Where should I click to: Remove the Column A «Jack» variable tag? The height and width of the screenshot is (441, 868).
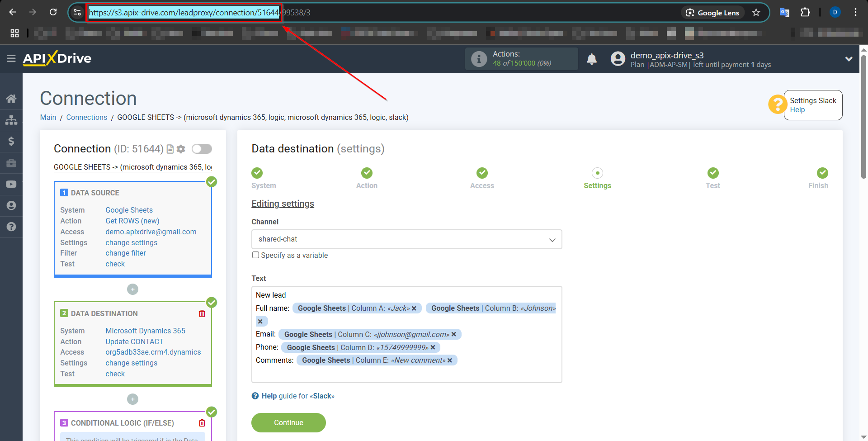coord(414,308)
